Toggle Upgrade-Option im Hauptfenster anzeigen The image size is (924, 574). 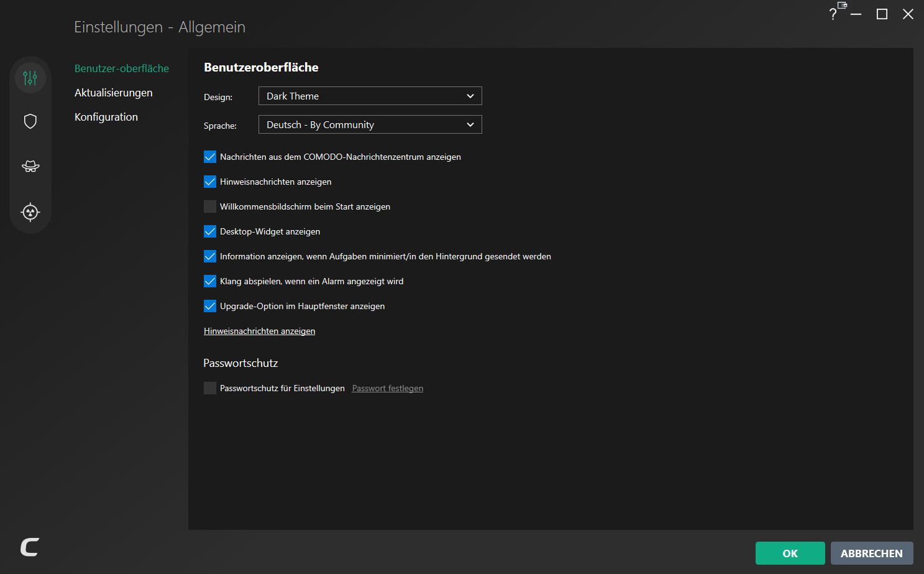(x=210, y=306)
